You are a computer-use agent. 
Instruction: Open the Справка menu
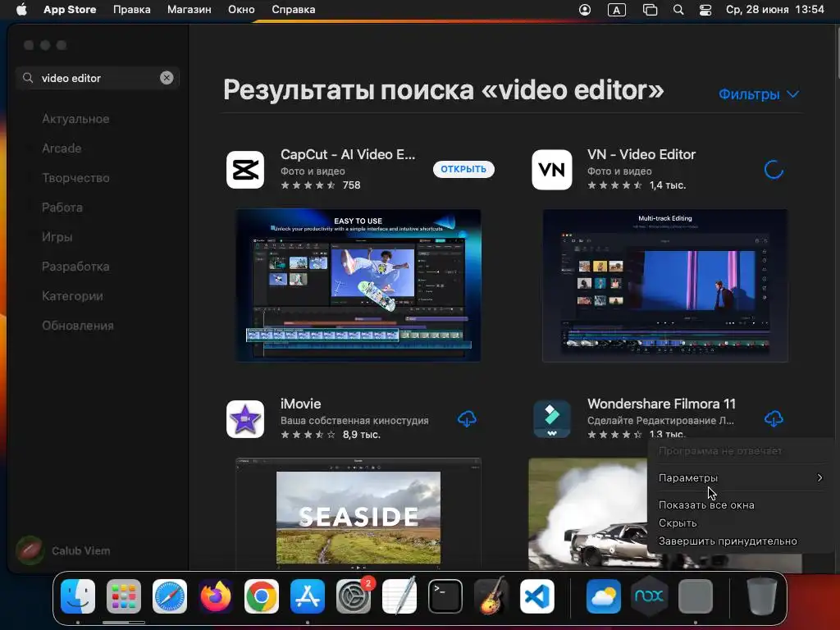pos(293,10)
